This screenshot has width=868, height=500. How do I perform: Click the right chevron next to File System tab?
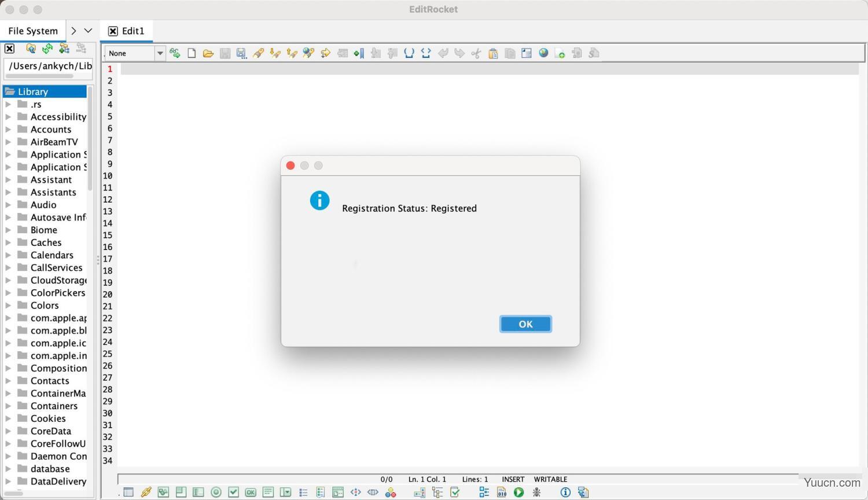point(73,31)
